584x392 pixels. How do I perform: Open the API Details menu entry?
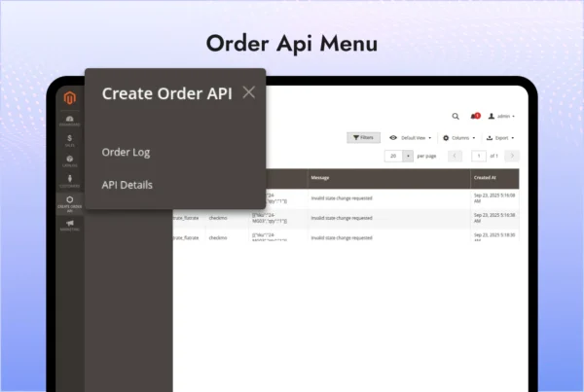[x=127, y=185]
